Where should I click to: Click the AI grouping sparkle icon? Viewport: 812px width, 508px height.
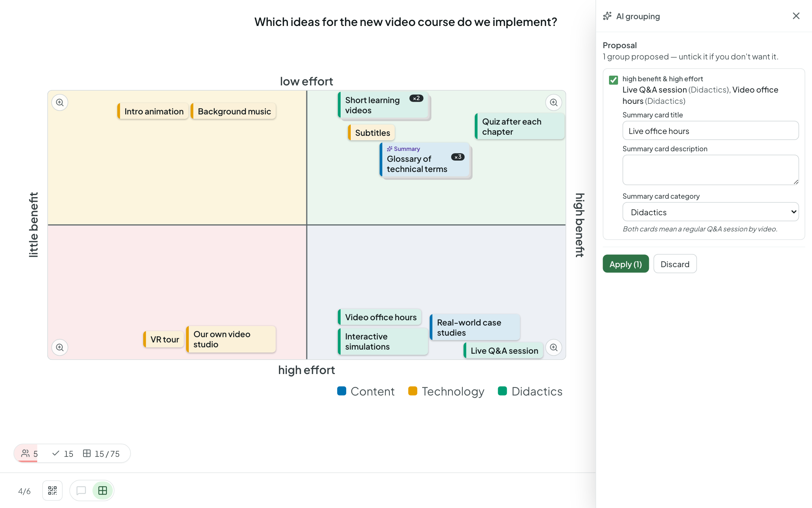[607, 16]
